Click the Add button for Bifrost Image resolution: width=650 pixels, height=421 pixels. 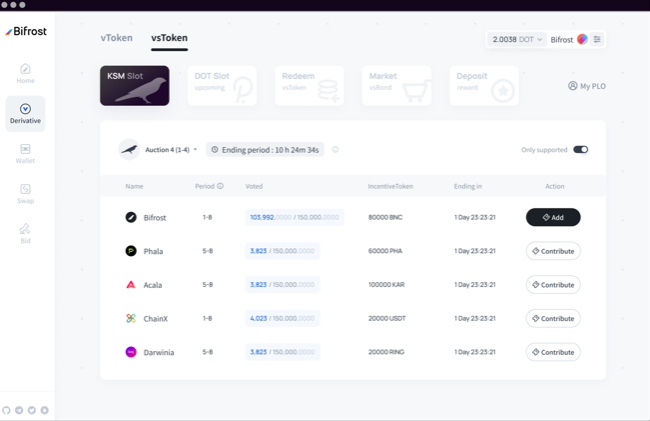point(553,217)
